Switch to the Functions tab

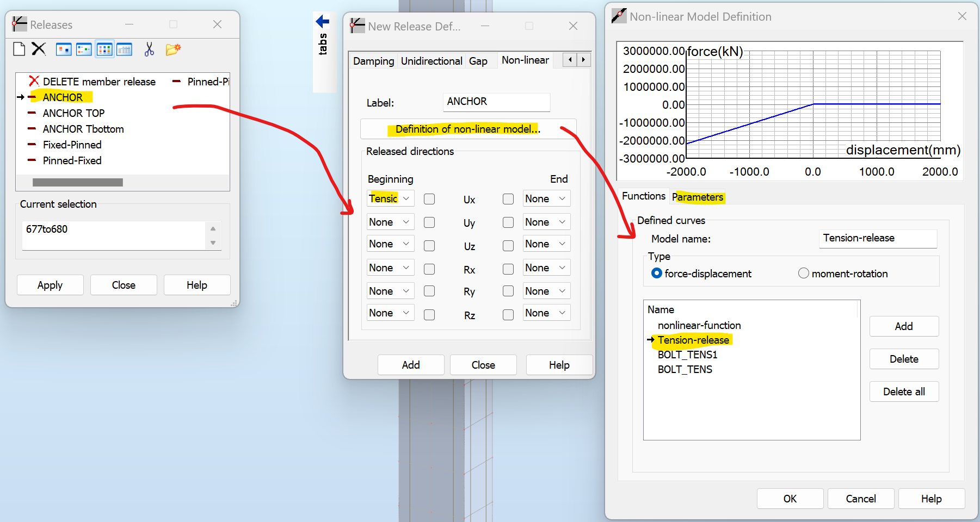coord(643,196)
